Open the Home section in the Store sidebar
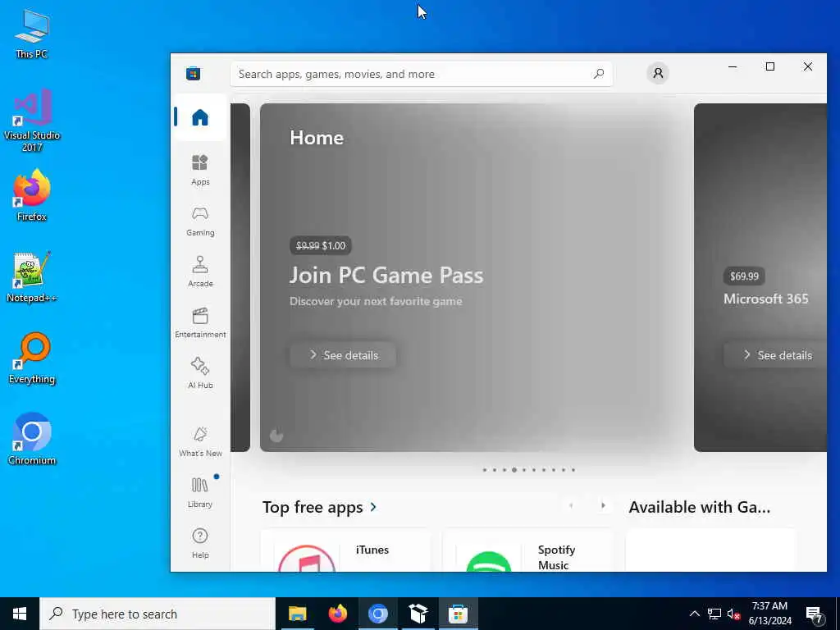 [x=200, y=117]
